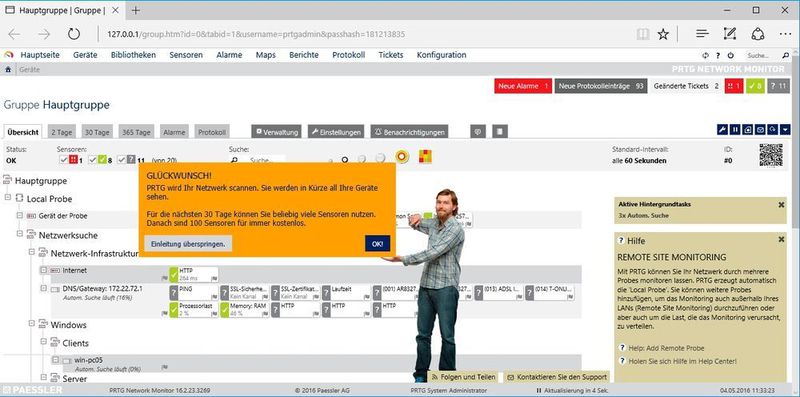
Task: Toggle the gray unknown sensors checkbox
Action: click(122, 160)
